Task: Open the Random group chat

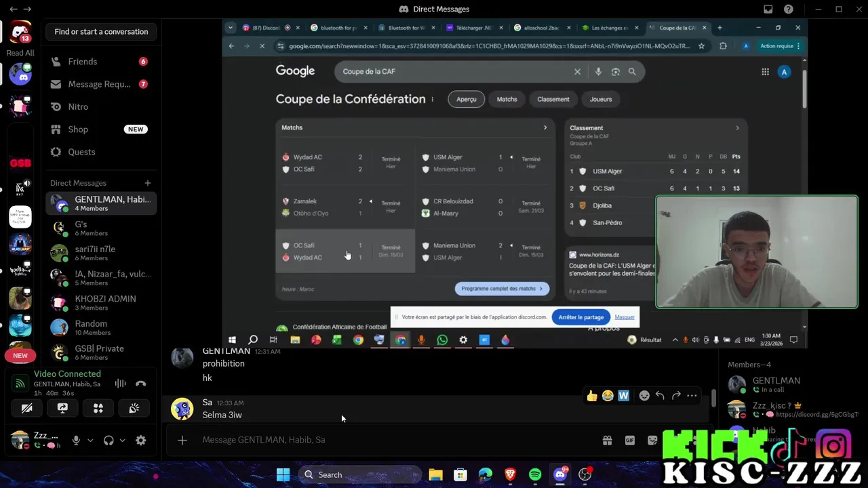Action: (x=101, y=327)
